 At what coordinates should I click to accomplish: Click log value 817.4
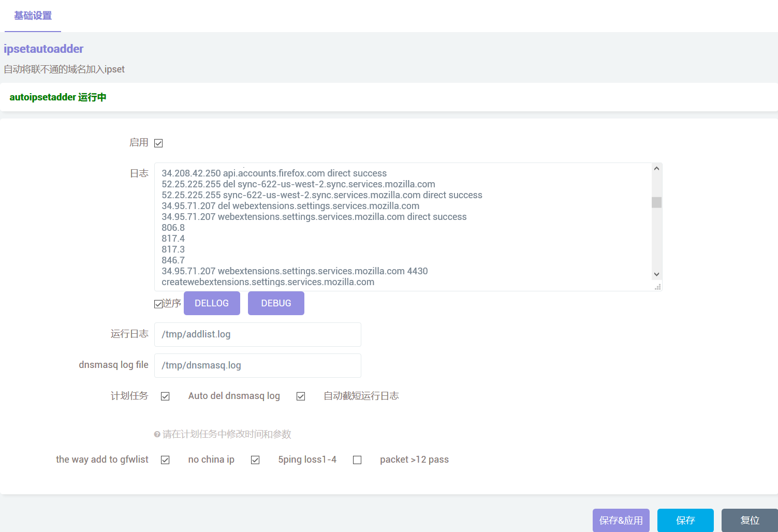point(173,239)
